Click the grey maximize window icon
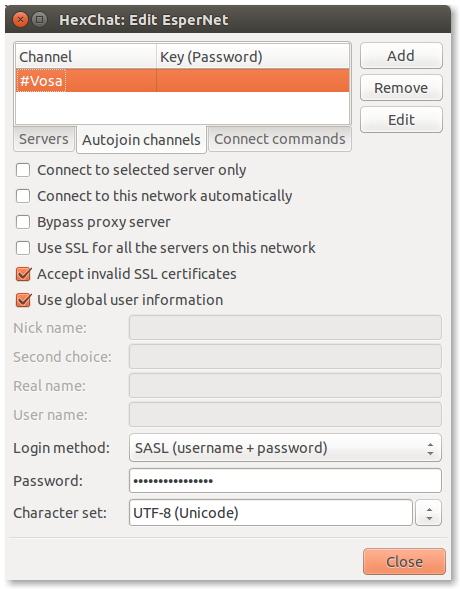This screenshot has height=589, width=460. click(39, 19)
